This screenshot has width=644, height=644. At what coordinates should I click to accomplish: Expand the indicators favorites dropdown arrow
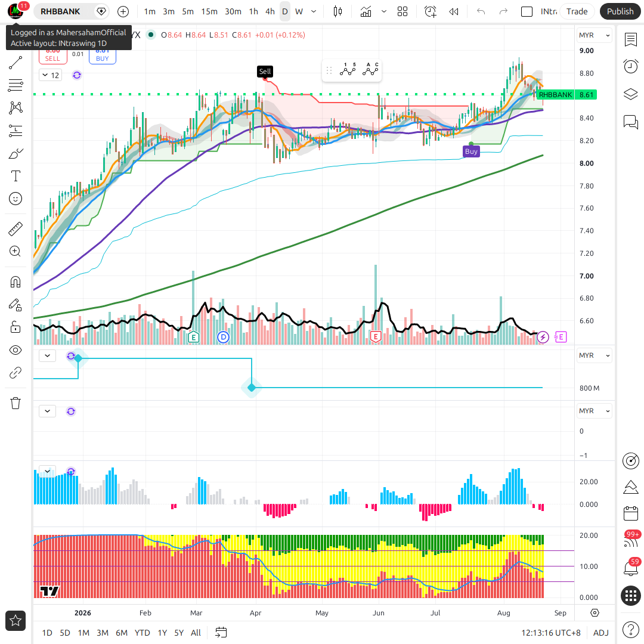(x=384, y=11)
